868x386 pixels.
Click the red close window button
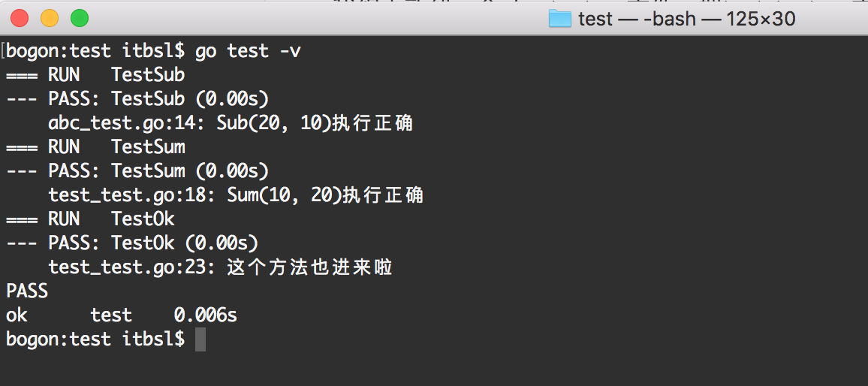click(20, 18)
